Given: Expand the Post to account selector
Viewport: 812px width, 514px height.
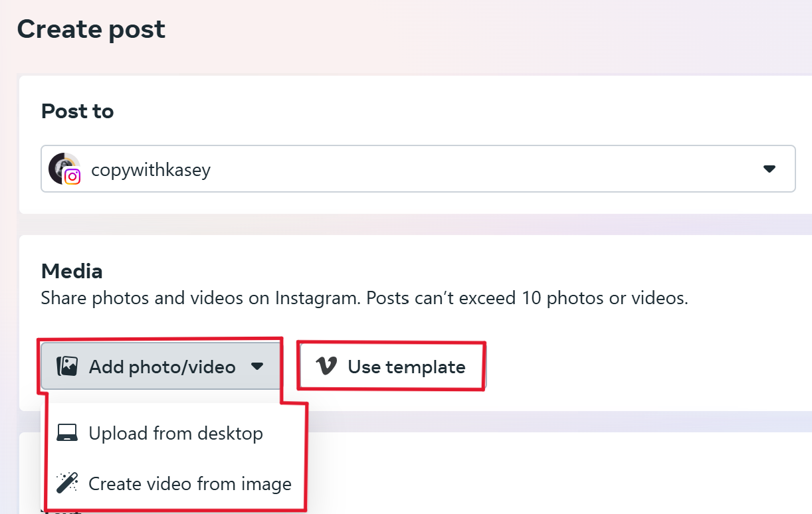Looking at the screenshot, I should point(769,169).
